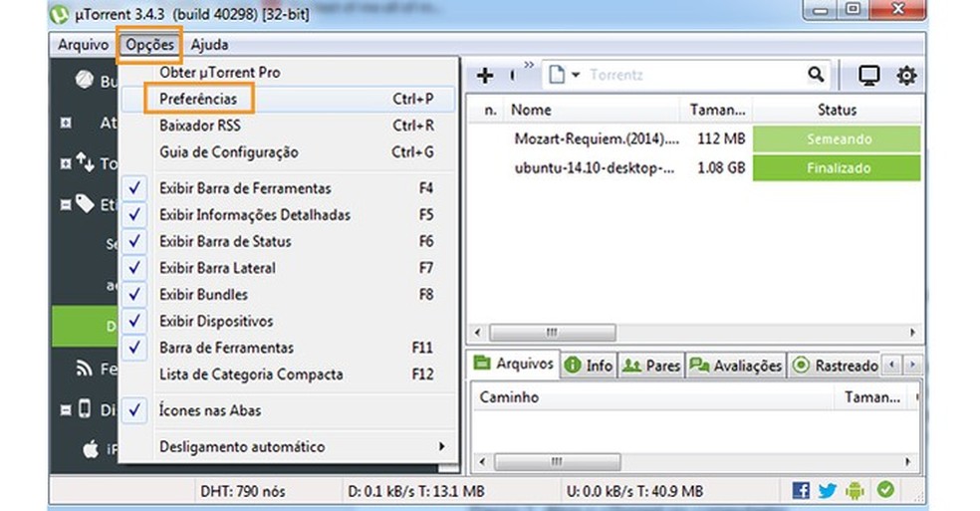The image size is (980, 511).
Task: Click the Add Torrent plus icon
Action: 484,75
